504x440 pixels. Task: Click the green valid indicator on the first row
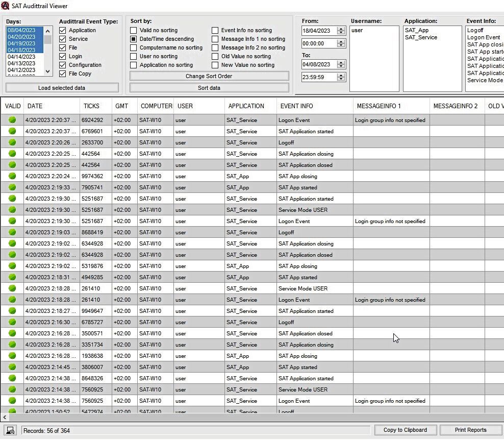[11, 120]
